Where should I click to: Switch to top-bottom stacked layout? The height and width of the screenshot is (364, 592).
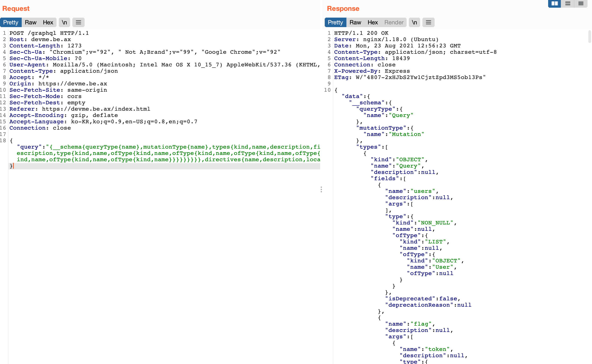point(568,4)
